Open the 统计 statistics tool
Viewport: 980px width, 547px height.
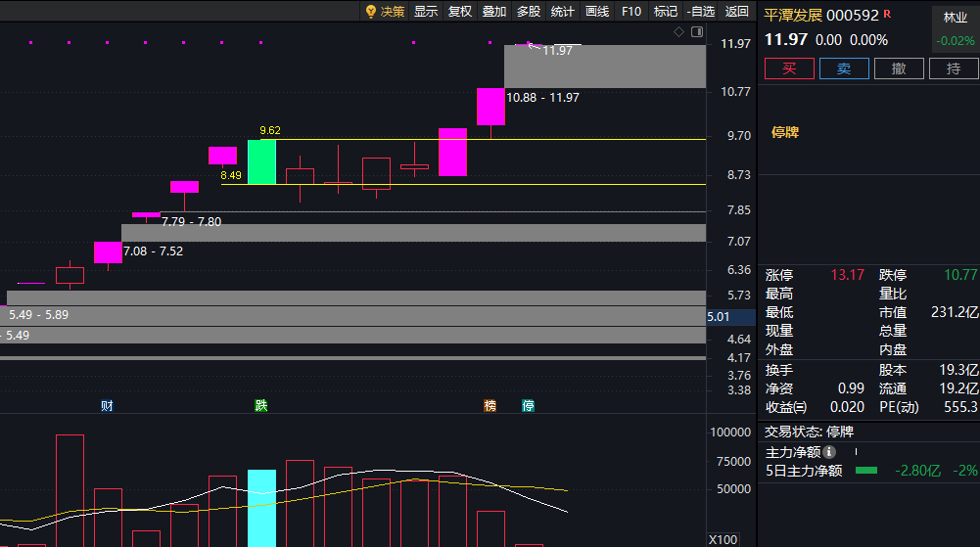562,11
